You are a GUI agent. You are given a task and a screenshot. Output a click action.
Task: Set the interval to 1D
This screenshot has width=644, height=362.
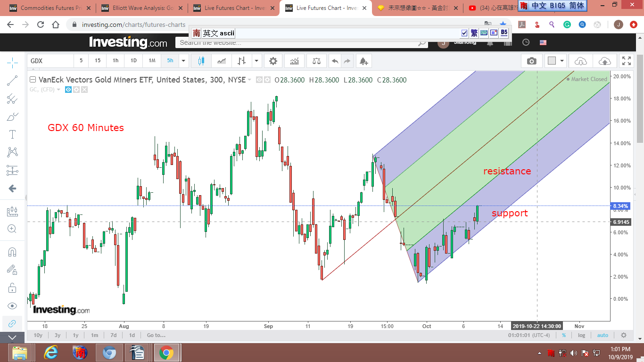(x=133, y=61)
